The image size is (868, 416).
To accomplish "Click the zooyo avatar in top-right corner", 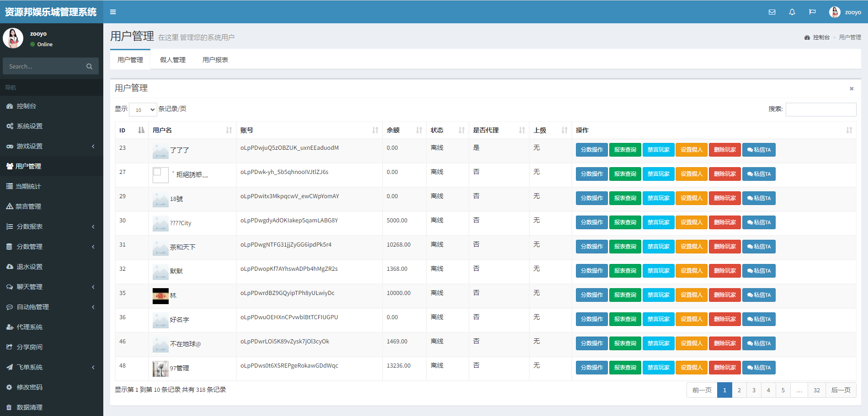I will pyautogui.click(x=835, y=12).
